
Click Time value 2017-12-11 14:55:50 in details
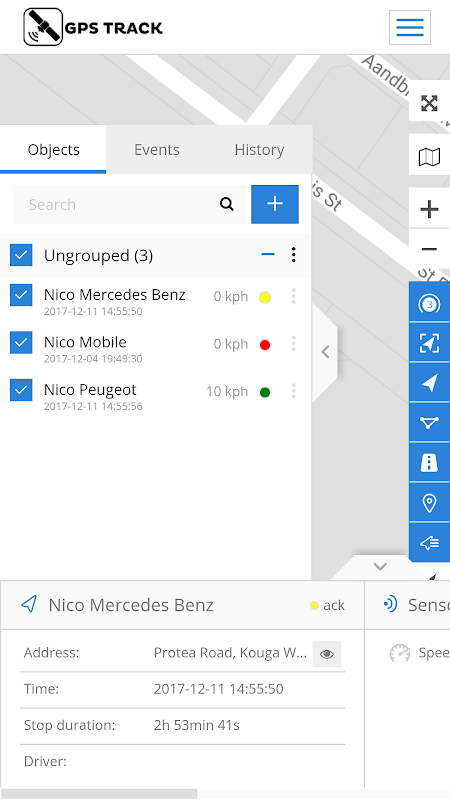pos(218,689)
